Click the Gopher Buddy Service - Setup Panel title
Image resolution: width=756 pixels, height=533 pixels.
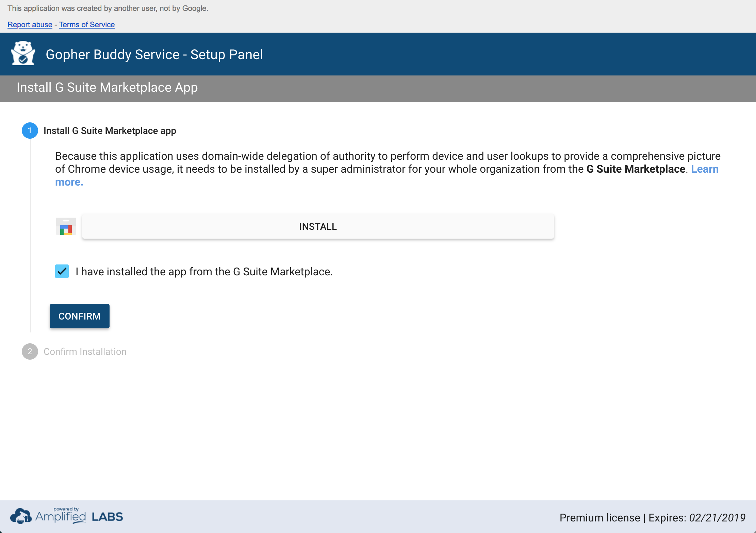tap(154, 54)
